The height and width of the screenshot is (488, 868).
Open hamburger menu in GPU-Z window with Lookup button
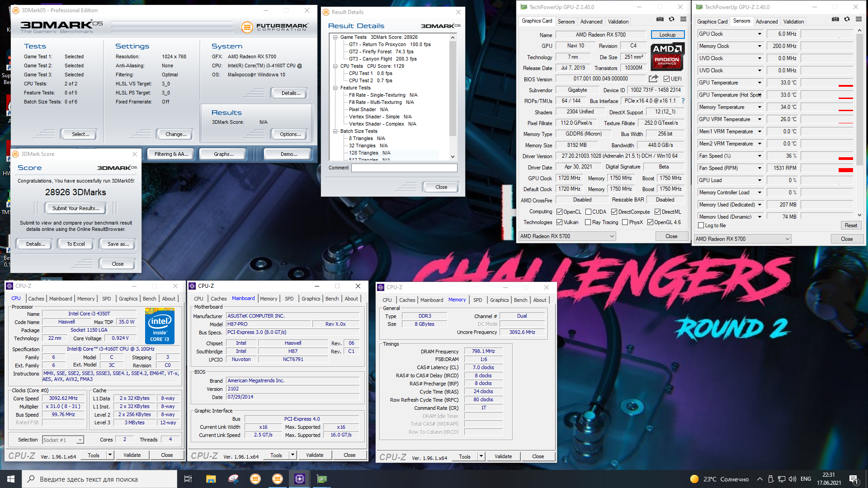(x=683, y=19)
